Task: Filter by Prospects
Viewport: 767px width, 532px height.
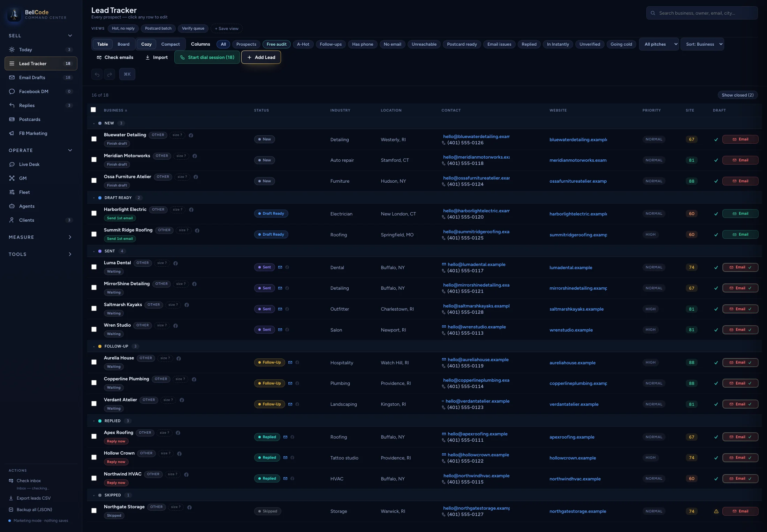Action: tap(246, 44)
